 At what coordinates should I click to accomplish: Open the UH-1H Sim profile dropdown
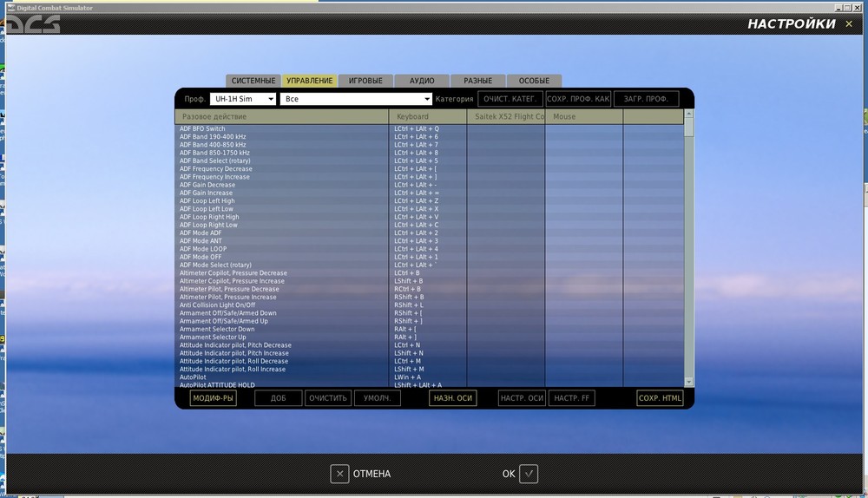click(x=242, y=99)
